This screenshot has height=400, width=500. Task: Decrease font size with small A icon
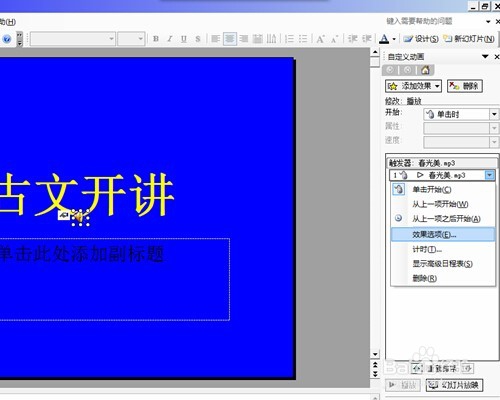tap(334, 39)
